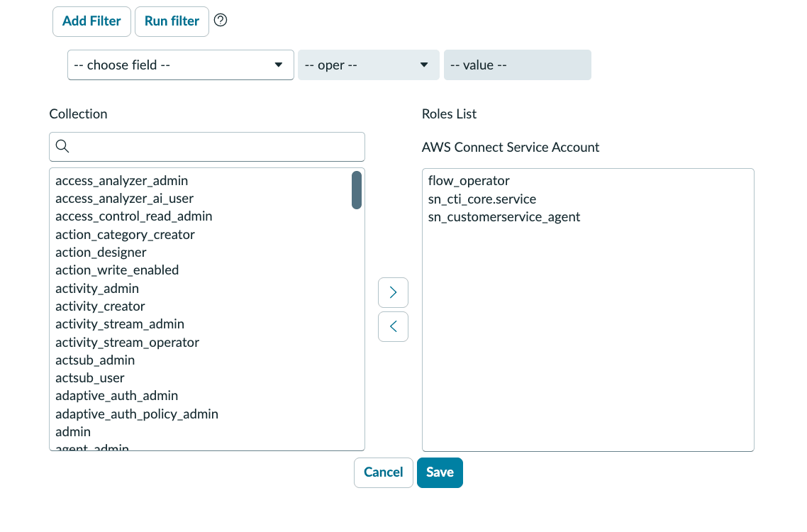This screenshot has width=807, height=532.
Task: Select sn_cti_core.service in Roles List
Action: (x=482, y=199)
